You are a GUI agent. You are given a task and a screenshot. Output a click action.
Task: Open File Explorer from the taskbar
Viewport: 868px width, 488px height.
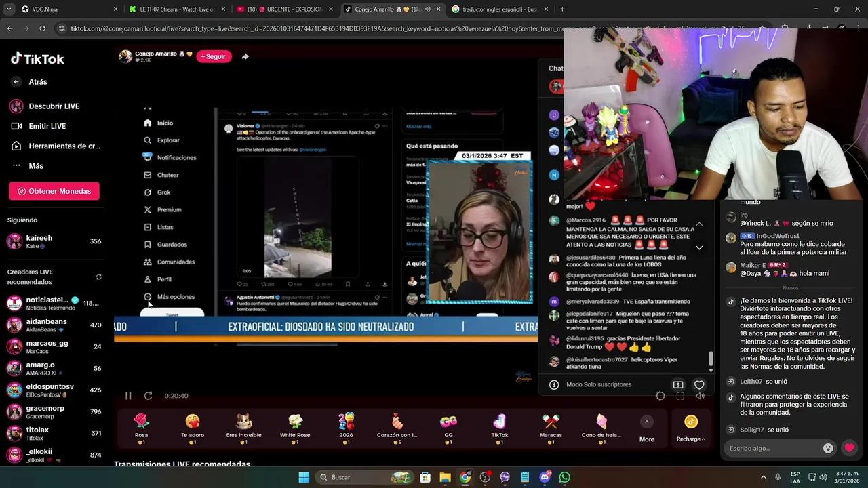click(445, 477)
